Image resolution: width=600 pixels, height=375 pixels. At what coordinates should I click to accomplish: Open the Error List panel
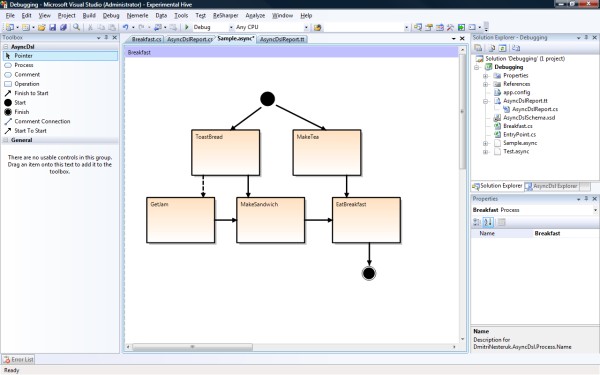[19, 359]
